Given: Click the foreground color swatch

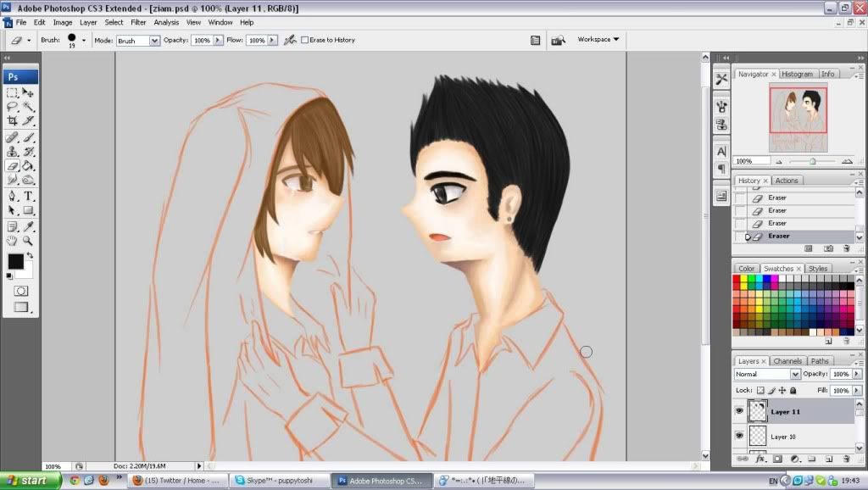Looking at the screenshot, I should tap(15, 261).
